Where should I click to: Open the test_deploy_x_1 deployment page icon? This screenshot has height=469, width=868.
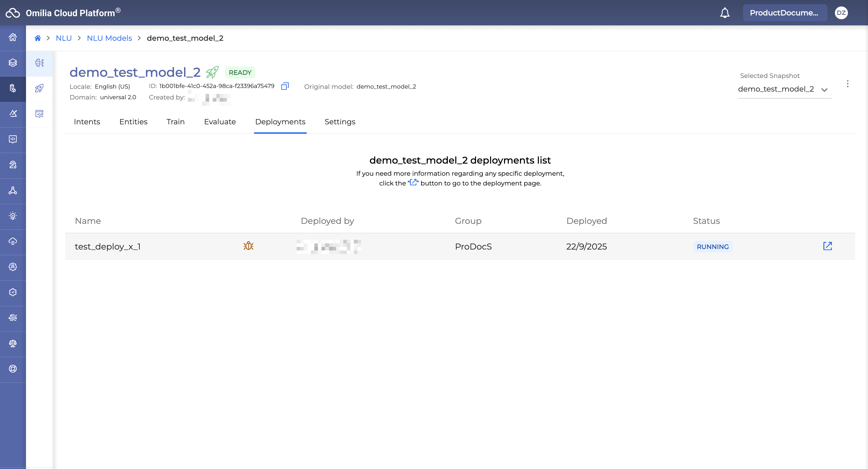pyautogui.click(x=827, y=246)
